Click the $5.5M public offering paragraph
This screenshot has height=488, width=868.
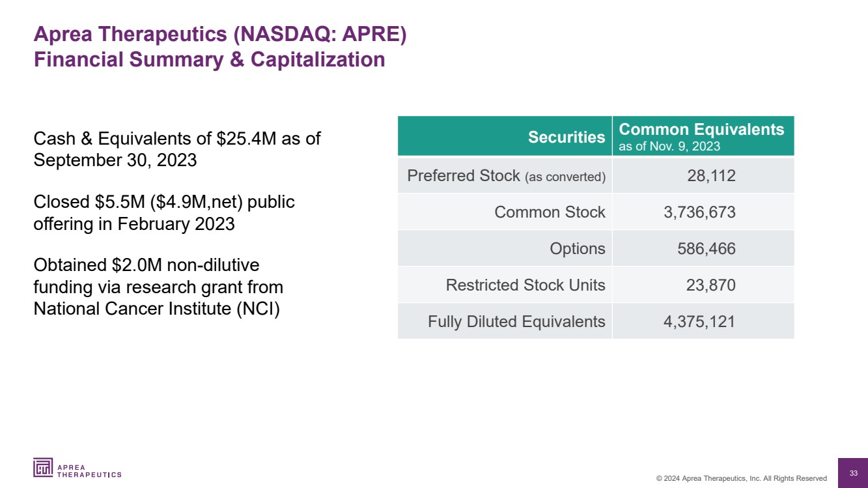tap(164, 213)
